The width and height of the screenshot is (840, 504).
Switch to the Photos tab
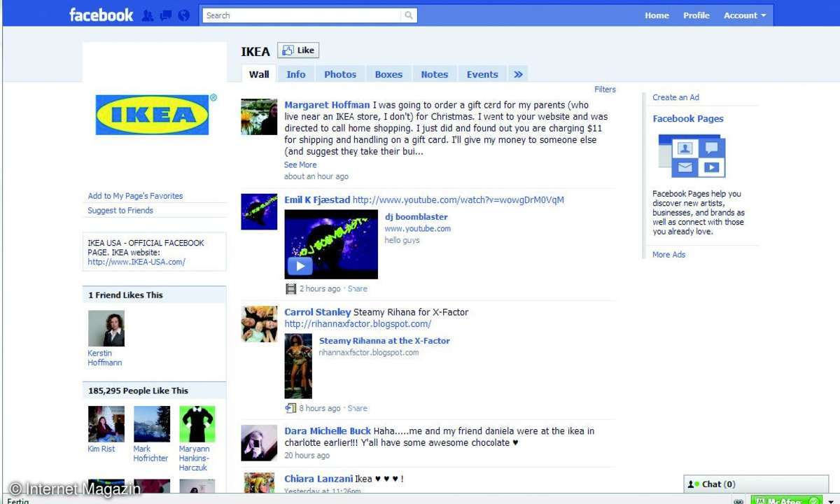340,74
